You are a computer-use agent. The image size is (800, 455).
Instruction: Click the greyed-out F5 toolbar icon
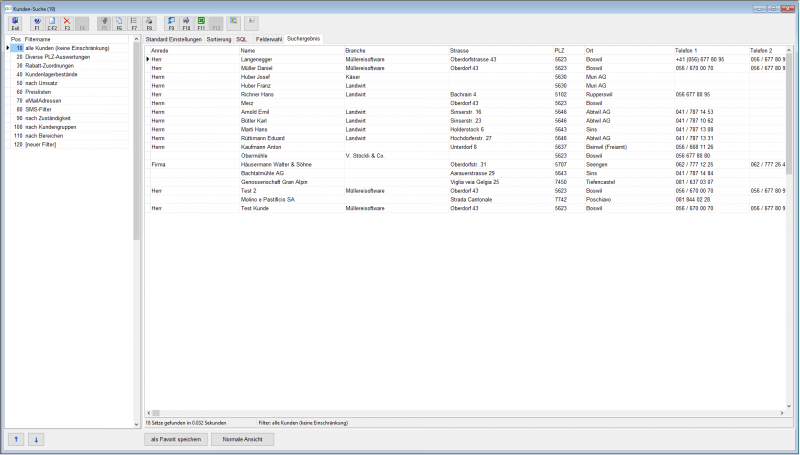point(104,23)
